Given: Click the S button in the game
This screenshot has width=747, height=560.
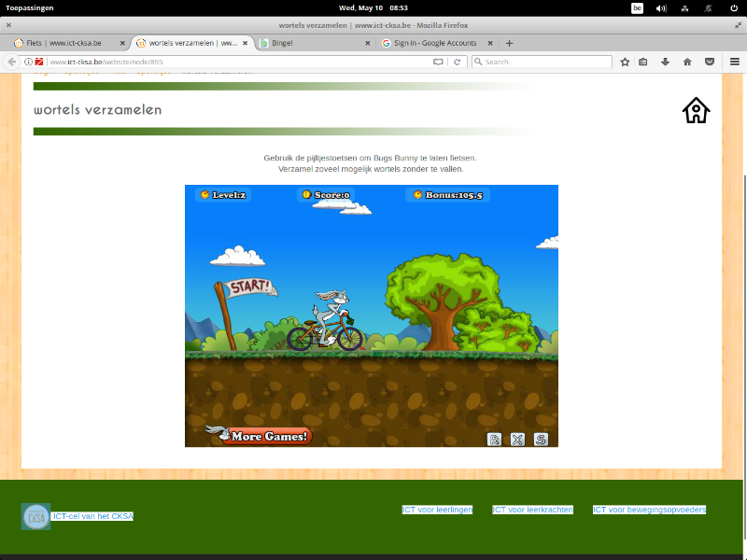Looking at the screenshot, I should (541, 440).
